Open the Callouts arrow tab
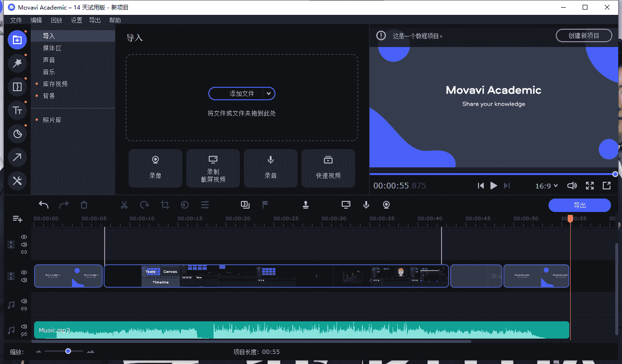This screenshot has width=622, height=364. (x=17, y=157)
